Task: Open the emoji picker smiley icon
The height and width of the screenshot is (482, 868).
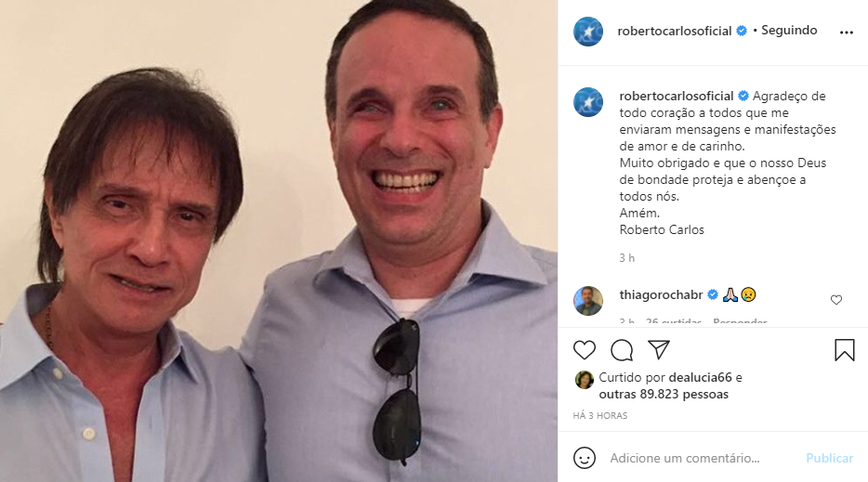Action: click(585, 458)
